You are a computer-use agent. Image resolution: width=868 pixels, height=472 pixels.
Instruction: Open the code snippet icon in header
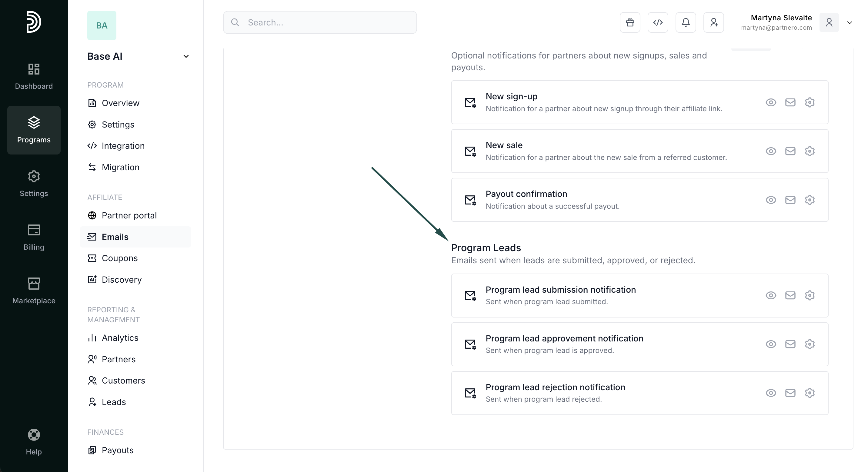coord(658,23)
